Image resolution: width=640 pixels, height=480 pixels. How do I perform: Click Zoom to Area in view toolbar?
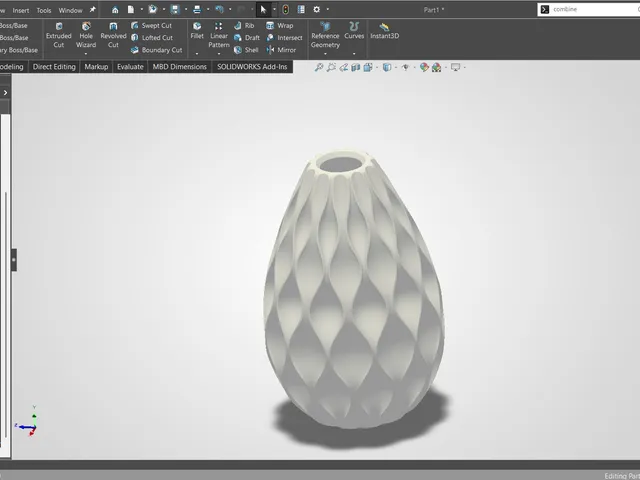coord(331,67)
